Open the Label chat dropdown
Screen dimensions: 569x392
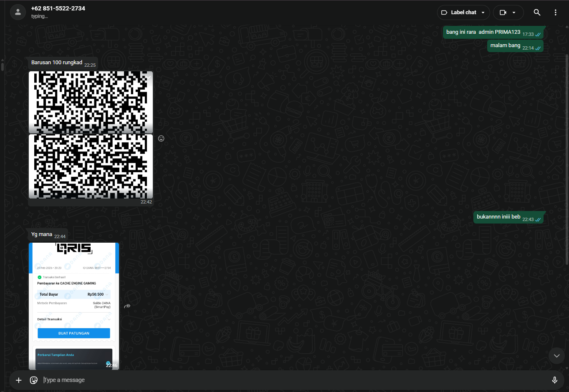(463, 13)
